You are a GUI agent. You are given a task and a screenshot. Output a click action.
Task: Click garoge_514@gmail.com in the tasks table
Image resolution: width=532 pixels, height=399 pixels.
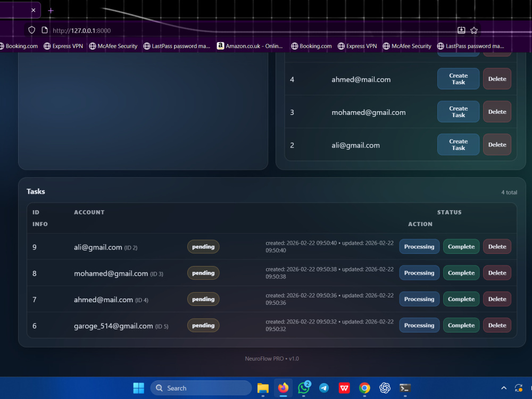pos(113,326)
